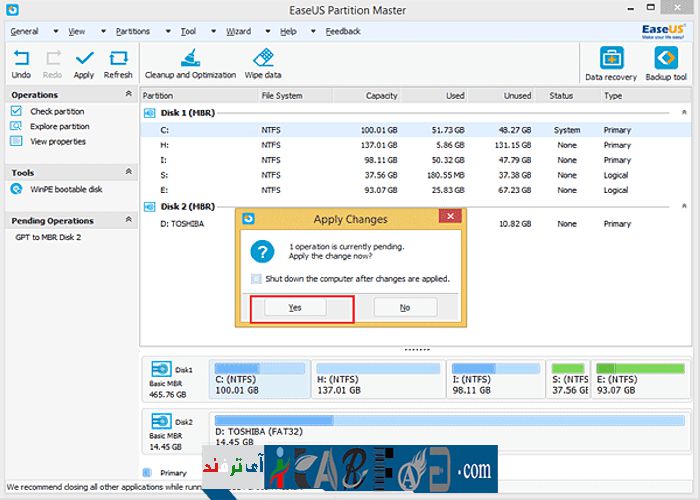Collapse the Tools panel section
The width and height of the screenshot is (700, 500).
[128, 173]
